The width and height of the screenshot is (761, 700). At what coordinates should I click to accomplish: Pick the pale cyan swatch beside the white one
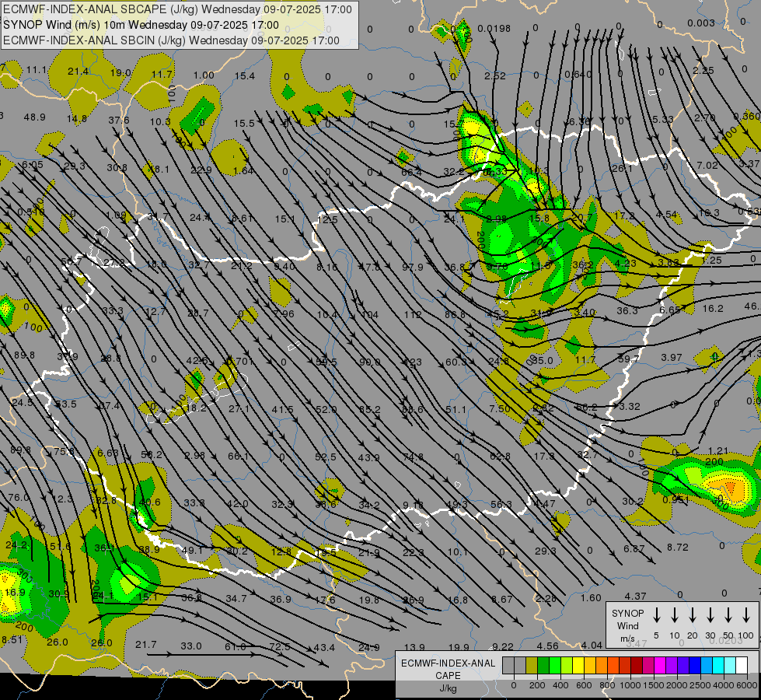tap(729, 666)
